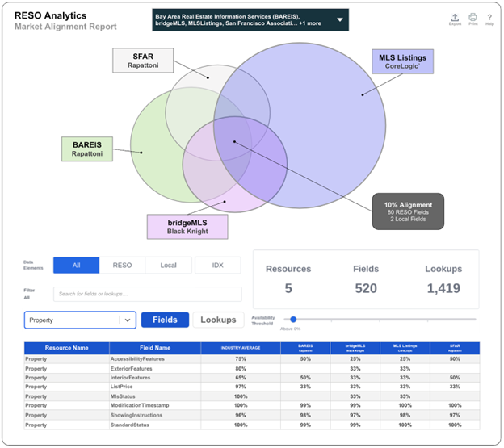
Task: Select the All data elements tab
Action: [x=77, y=266]
